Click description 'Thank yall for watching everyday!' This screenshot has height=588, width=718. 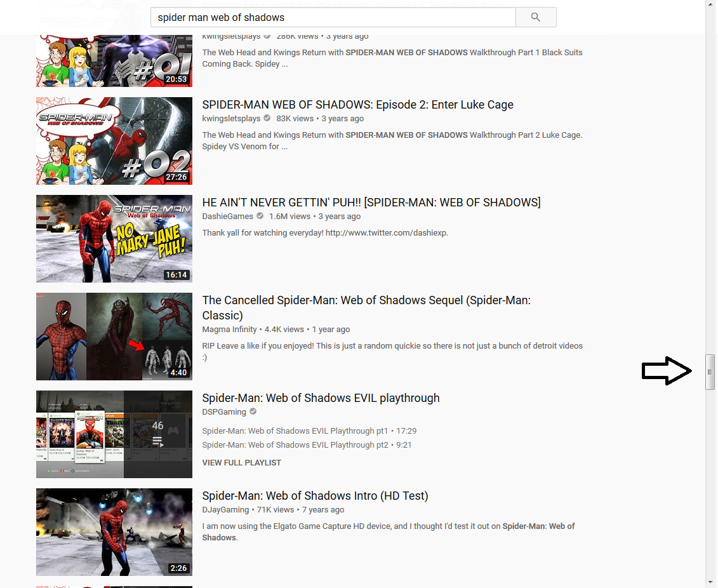[x=325, y=233]
